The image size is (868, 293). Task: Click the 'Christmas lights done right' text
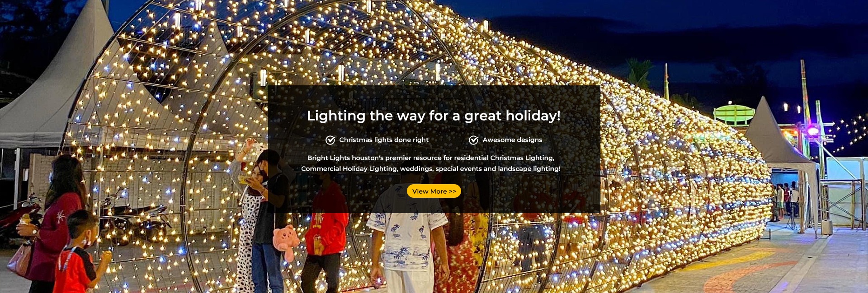pyautogui.click(x=384, y=140)
